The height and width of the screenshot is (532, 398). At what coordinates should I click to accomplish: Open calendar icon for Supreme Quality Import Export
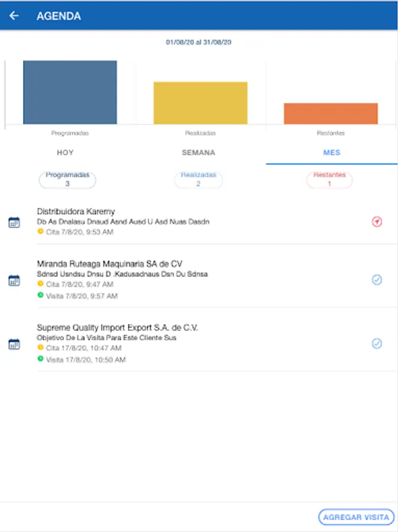point(14,343)
